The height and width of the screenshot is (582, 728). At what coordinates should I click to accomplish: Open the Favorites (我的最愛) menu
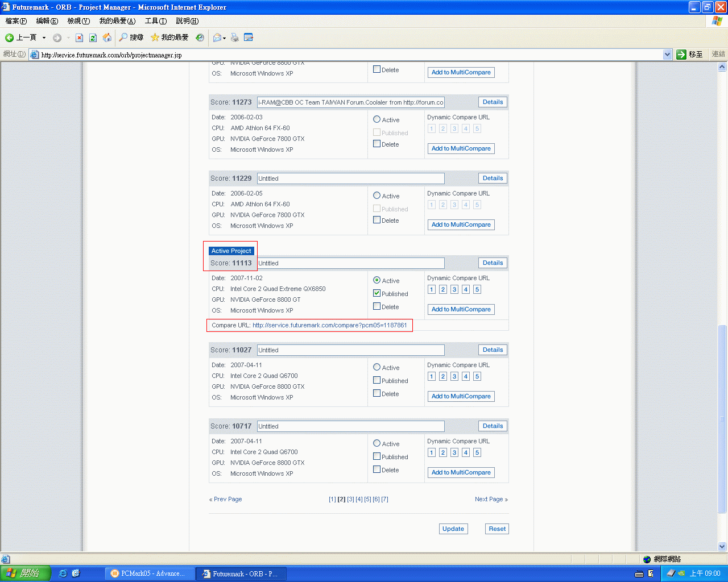[x=117, y=21]
